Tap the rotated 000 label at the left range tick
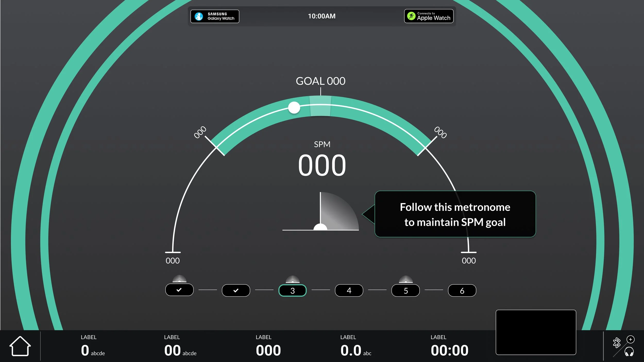 click(200, 132)
